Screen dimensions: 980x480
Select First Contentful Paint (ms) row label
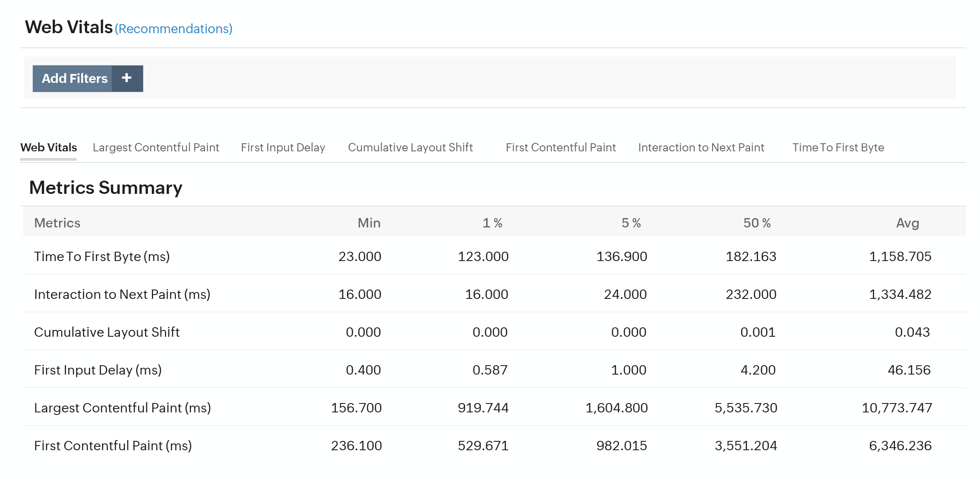pyautogui.click(x=113, y=446)
